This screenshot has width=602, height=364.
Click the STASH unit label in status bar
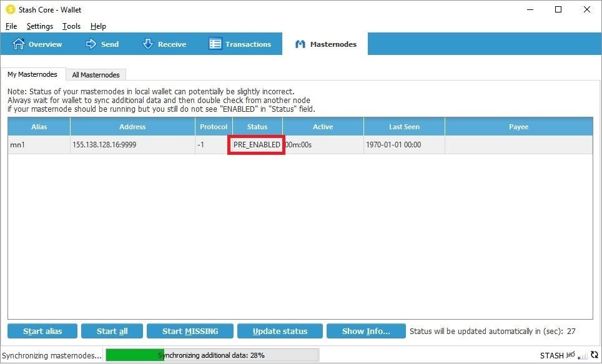pyautogui.click(x=551, y=355)
